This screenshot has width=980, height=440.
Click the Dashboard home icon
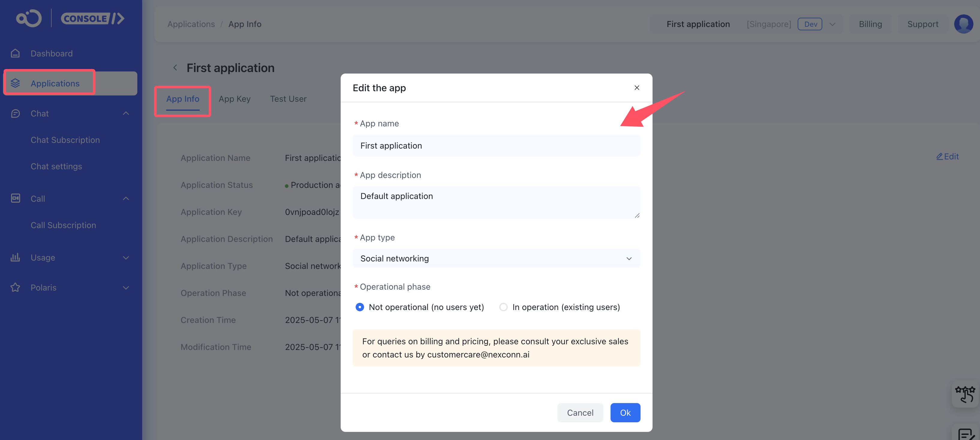pyautogui.click(x=15, y=53)
